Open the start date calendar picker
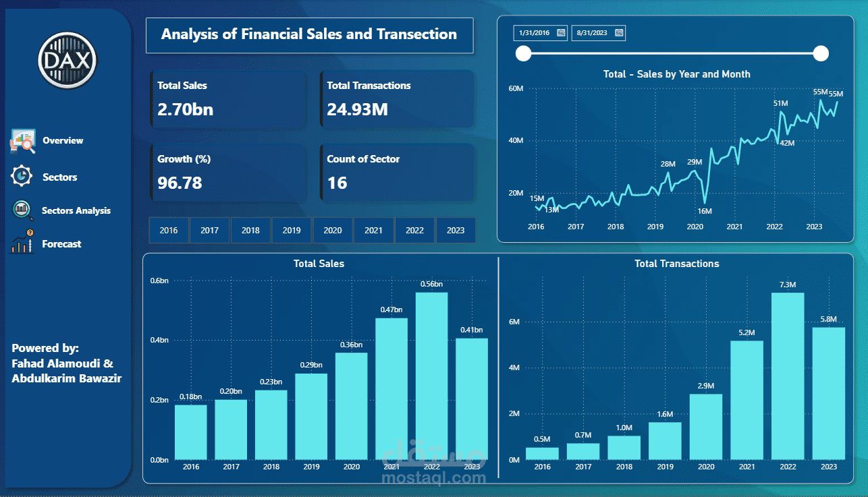Screen dimensions: 868x497 561,33
